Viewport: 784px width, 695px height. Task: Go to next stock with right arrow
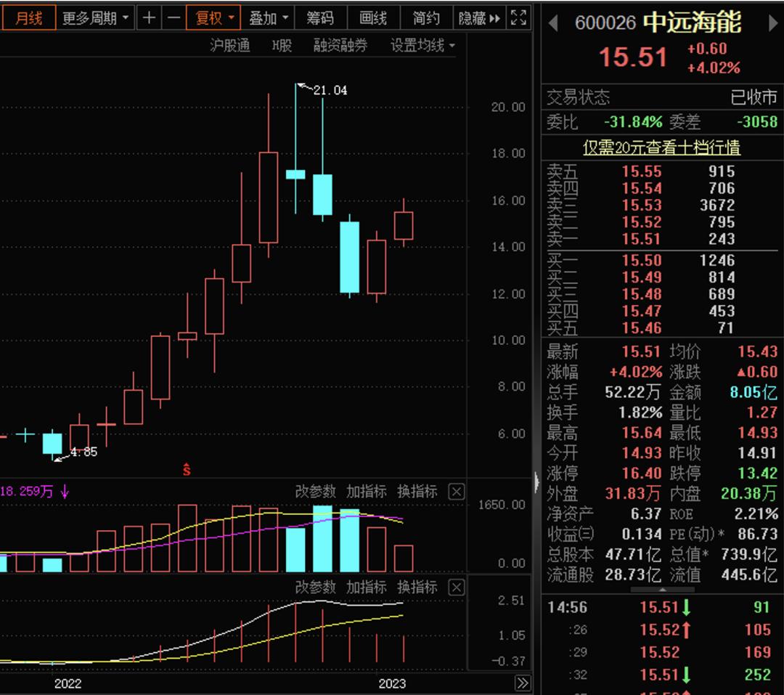click(x=774, y=24)
